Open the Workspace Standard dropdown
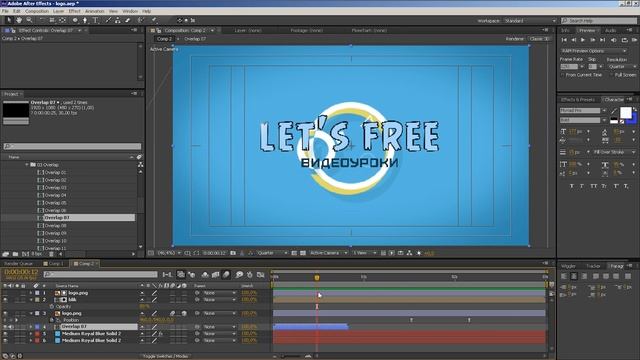The height and width of the screenshot is (360, 640). pos(530,20)
